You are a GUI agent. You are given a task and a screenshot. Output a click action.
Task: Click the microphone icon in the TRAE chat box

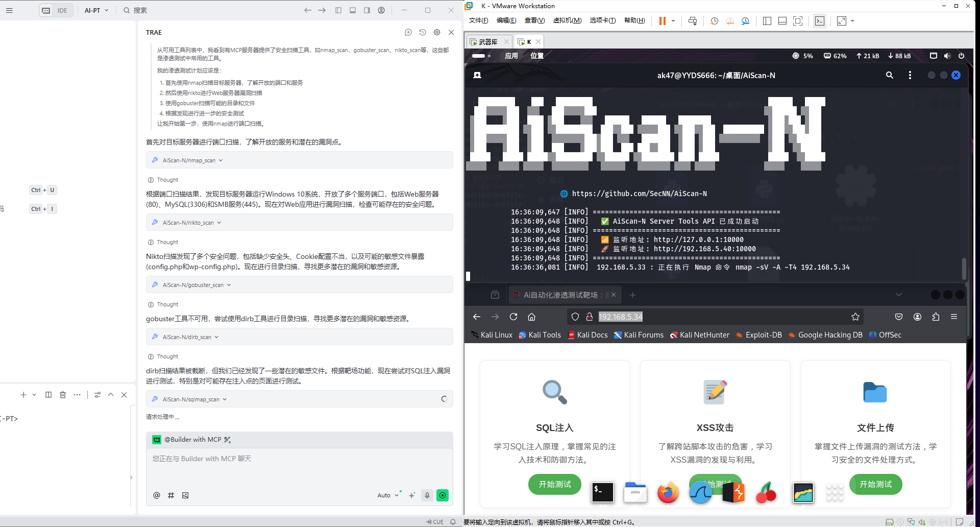(x=427, y=495)
